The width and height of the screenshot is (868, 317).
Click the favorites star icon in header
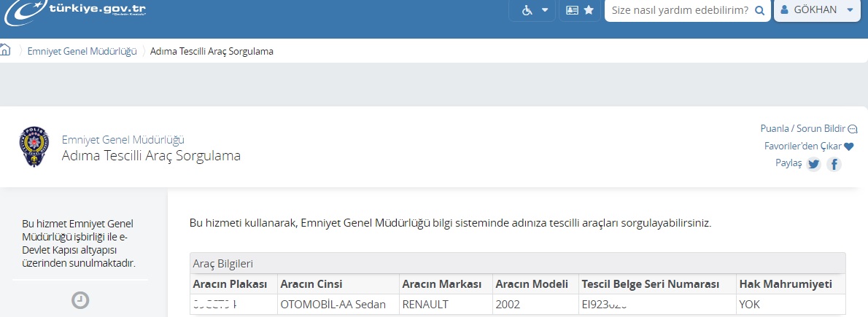(589, 10)
